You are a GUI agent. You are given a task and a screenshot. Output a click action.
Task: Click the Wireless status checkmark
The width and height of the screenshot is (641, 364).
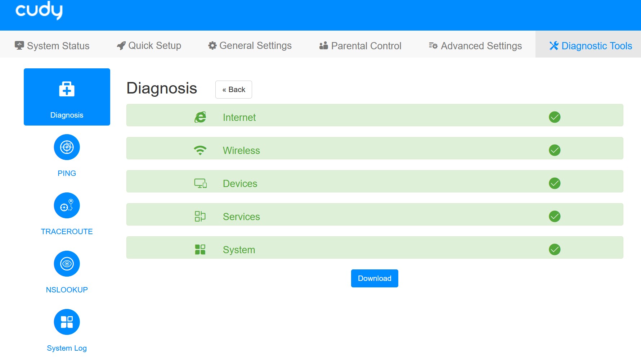coord(555,150)
